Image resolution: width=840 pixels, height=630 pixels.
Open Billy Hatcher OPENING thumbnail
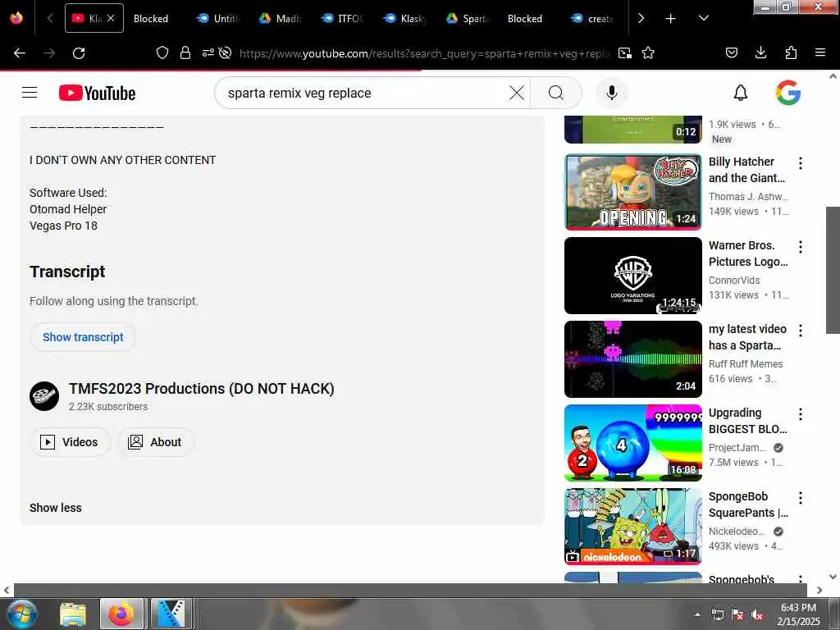tap(632, 192)
